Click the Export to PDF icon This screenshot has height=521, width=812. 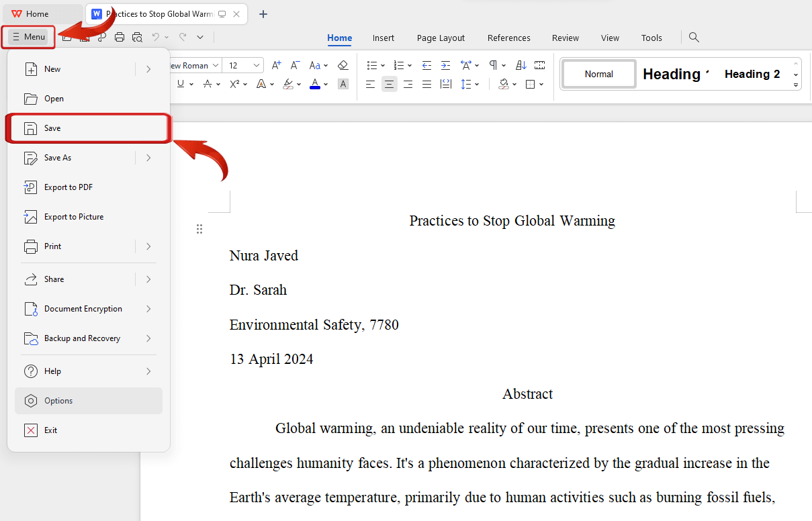[x=31, y=187]
